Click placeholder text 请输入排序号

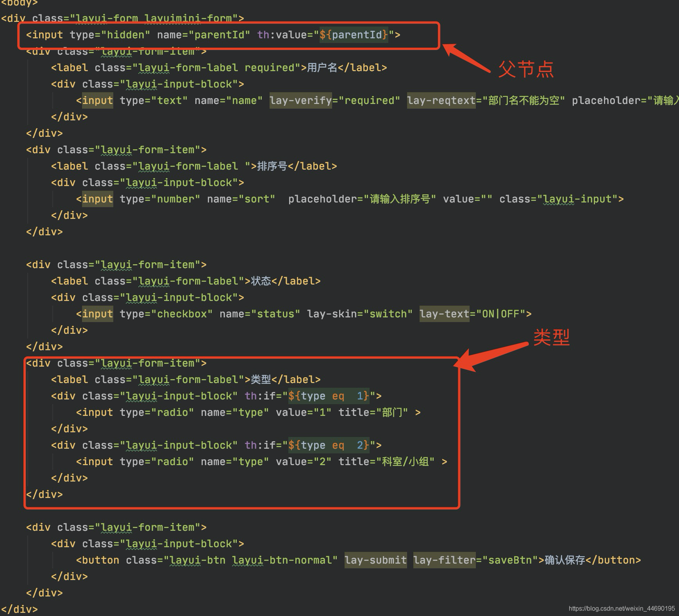[x=400, y=199]
